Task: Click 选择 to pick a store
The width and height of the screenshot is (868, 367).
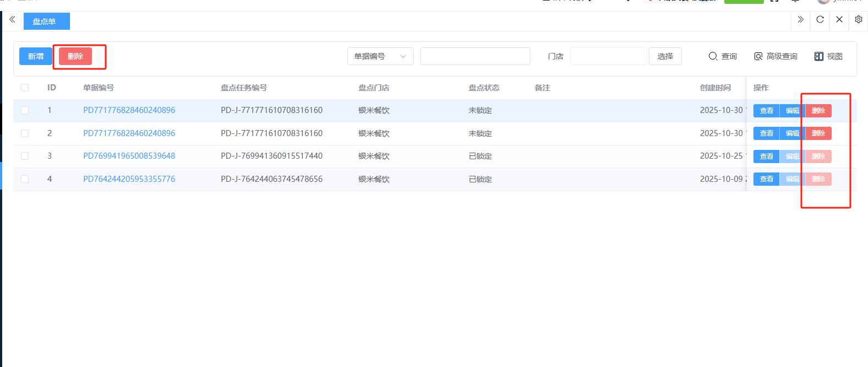Action: tap(665, 56)
